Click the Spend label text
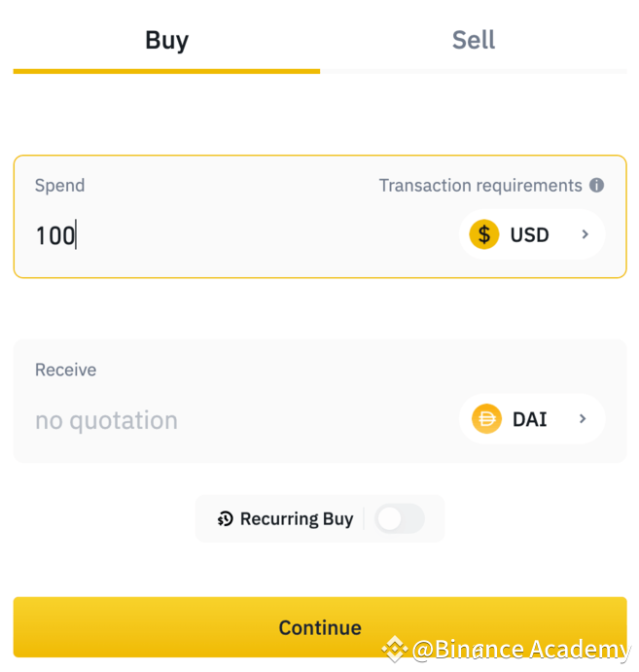The width and height of the screenshot is (639, 672). (x=59, y=186)
